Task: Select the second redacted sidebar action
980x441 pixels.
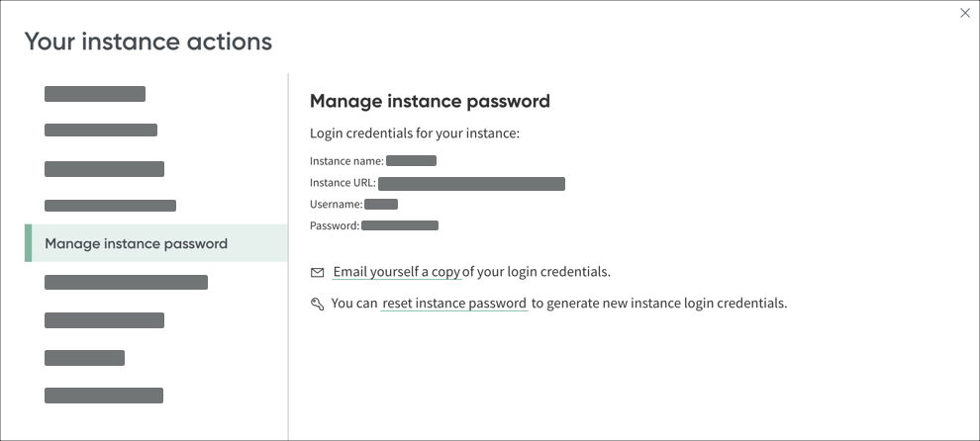Action: [101, 130]
